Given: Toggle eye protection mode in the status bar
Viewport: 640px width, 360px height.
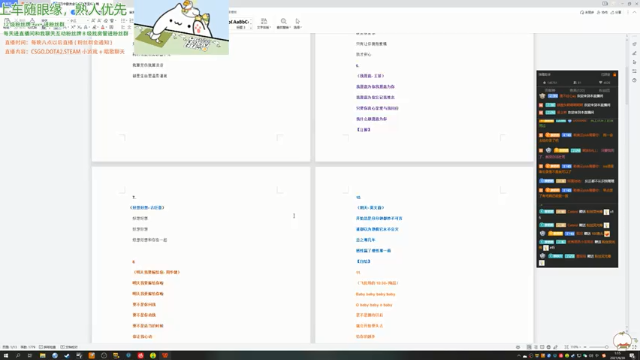Looking at the screenshot, I should [x=518, y=347].
